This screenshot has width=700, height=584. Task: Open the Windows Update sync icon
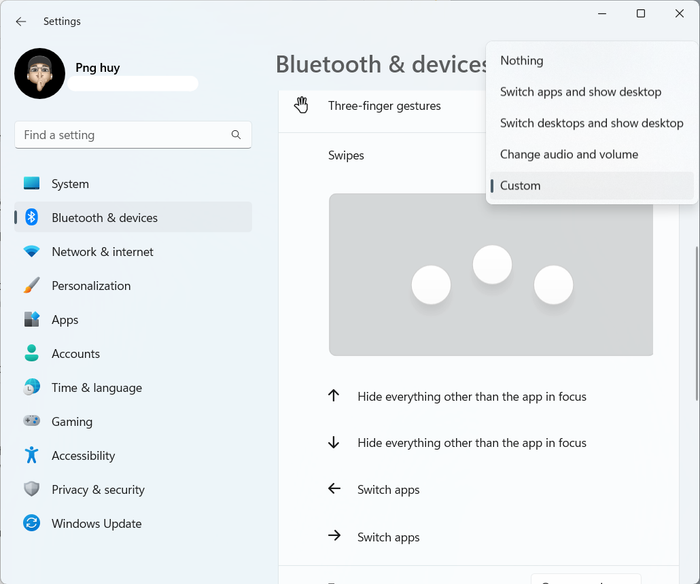click(x=32, y=523)
